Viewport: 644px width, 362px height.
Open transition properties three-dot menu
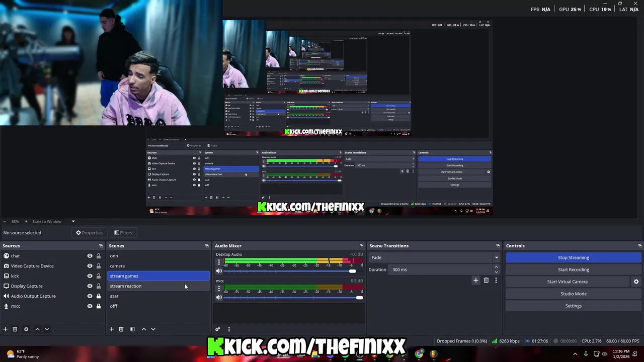coord(496,281)
